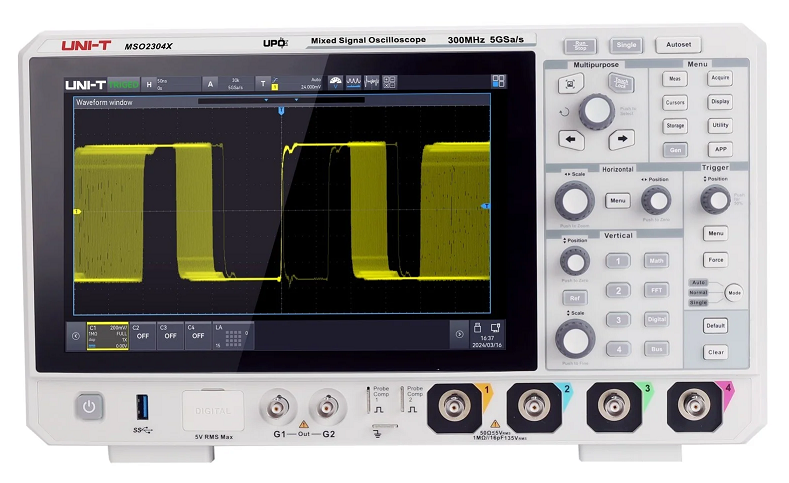Tap the yellow channel 1 ground marker
The image size is (789, 483).
[x=77, y=212]
